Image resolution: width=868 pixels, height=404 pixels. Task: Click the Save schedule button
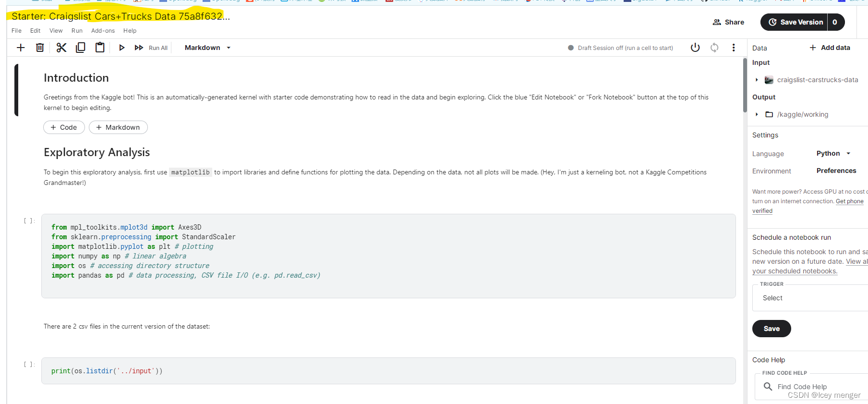click(772, 329)
